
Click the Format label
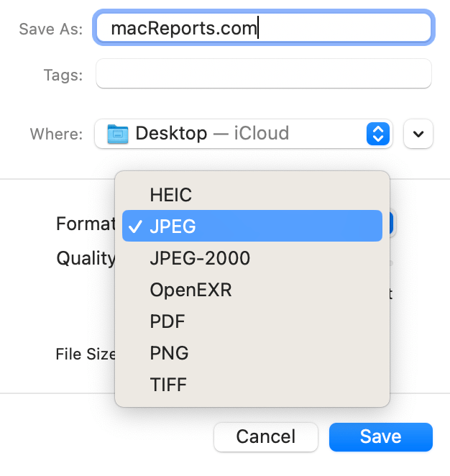tap(86, 224)
